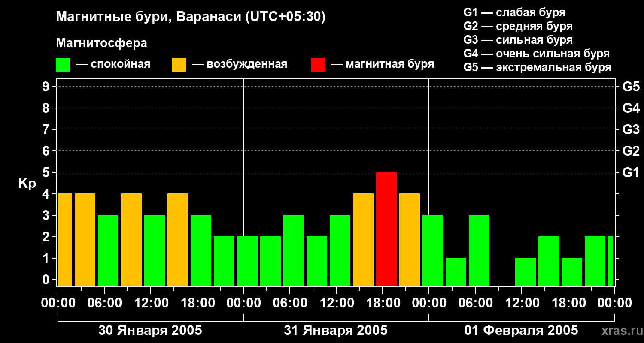The width and height of the screenshot is (644, 343).
Task: Click the green 'спокойная' legend swatch
Action: pos(63,65)
